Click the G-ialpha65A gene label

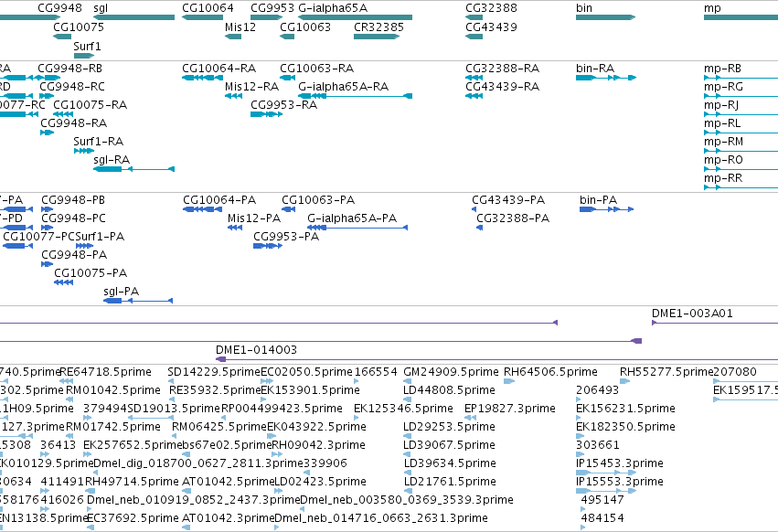[333, 8]
